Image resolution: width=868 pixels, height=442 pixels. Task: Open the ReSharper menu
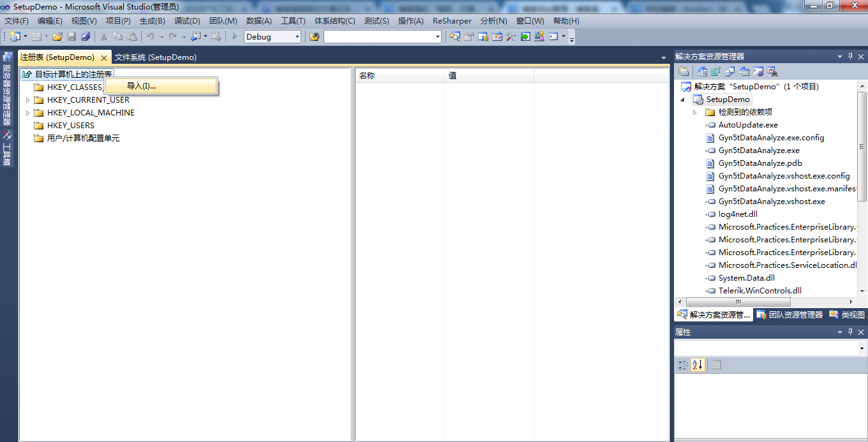tap(452, 21)
